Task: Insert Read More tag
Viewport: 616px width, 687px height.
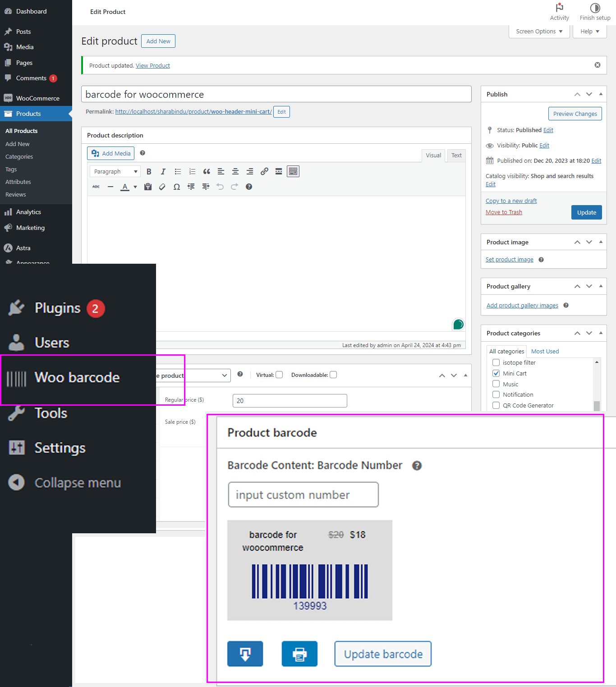Action: click(279, 171)
